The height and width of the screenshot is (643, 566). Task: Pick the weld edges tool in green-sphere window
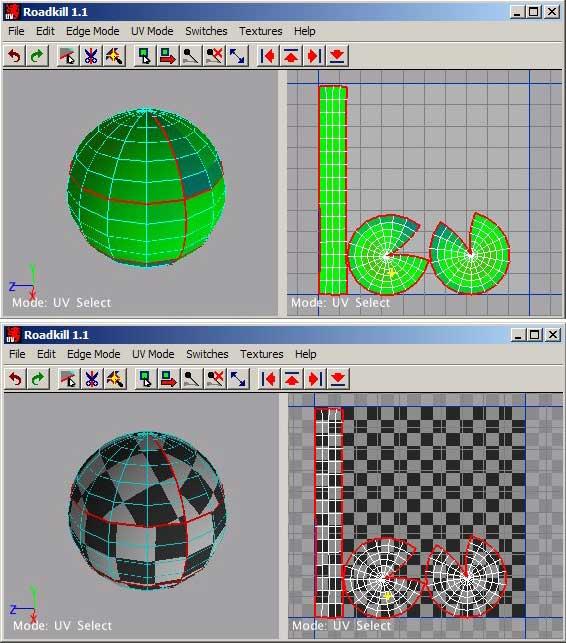114,55
